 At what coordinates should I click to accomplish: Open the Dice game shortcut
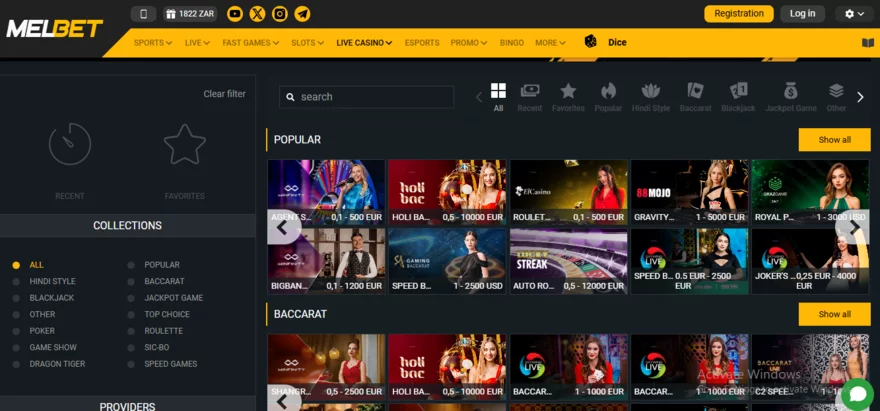pos(606,42)
